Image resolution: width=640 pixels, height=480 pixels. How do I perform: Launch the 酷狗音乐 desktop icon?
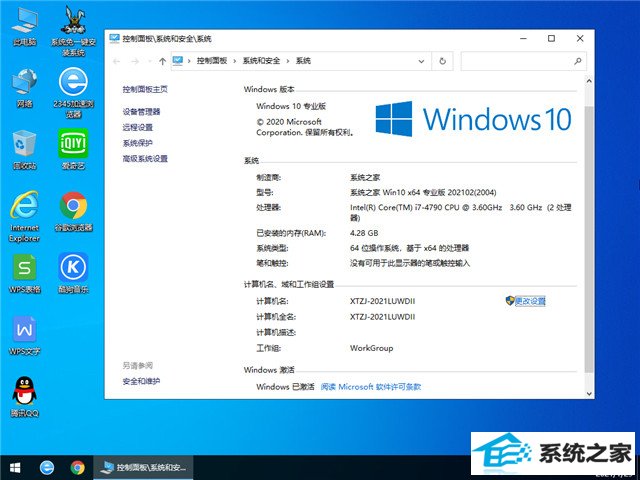click(x=73, y=274)
